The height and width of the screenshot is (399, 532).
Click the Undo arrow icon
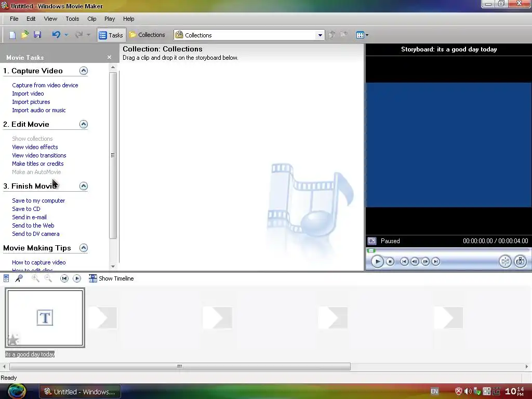pos(56,35)
